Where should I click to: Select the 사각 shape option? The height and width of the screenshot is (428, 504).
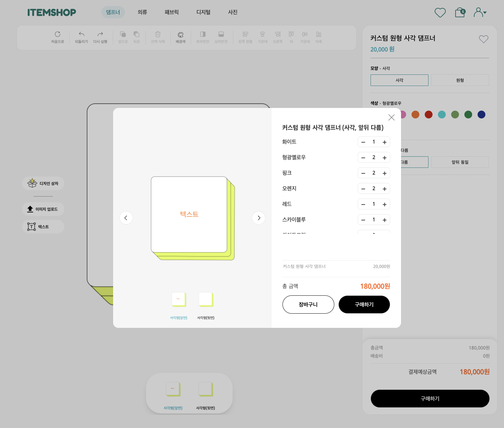(399, 80)
